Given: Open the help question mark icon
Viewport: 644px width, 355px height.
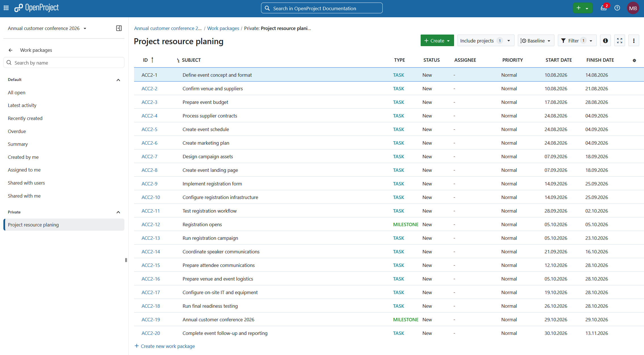Looking at the screenshot, I should click(x=617, y=8).
